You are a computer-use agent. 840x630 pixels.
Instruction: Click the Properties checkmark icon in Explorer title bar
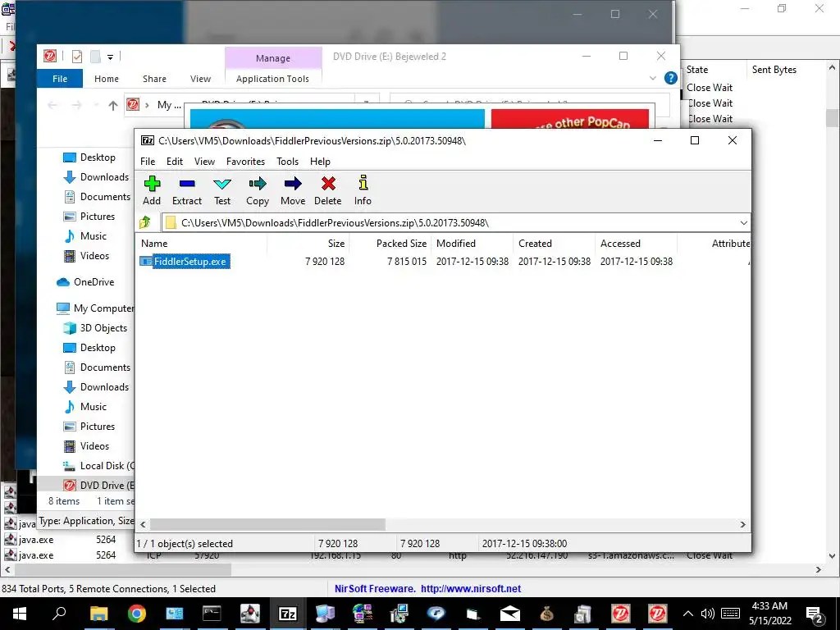pyautogui.click(x=76, y=57)
